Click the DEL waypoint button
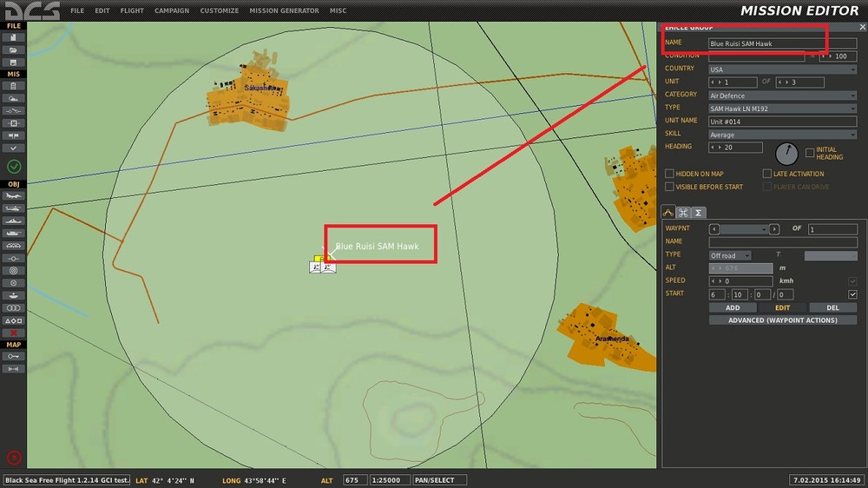 (832, 308)
